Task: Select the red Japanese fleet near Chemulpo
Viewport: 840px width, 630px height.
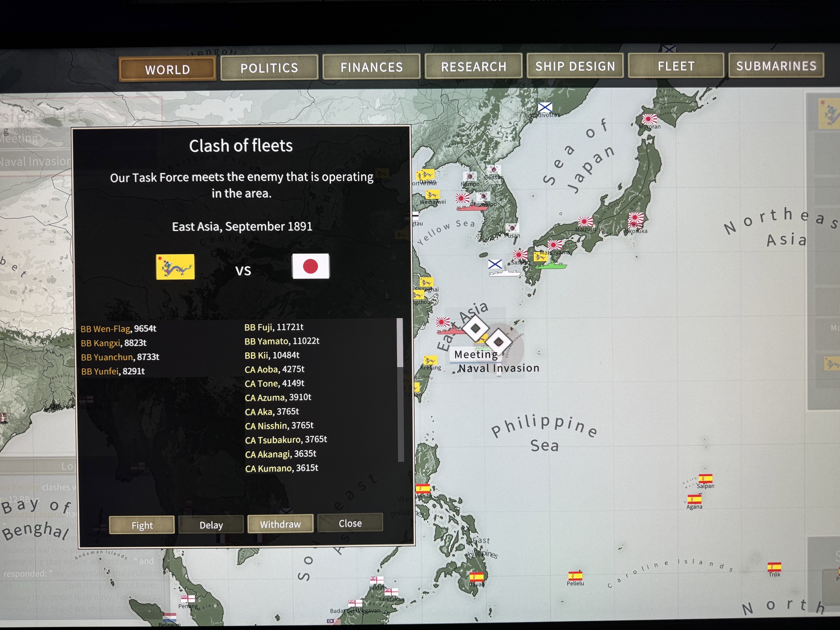Action: pos(471,207)
